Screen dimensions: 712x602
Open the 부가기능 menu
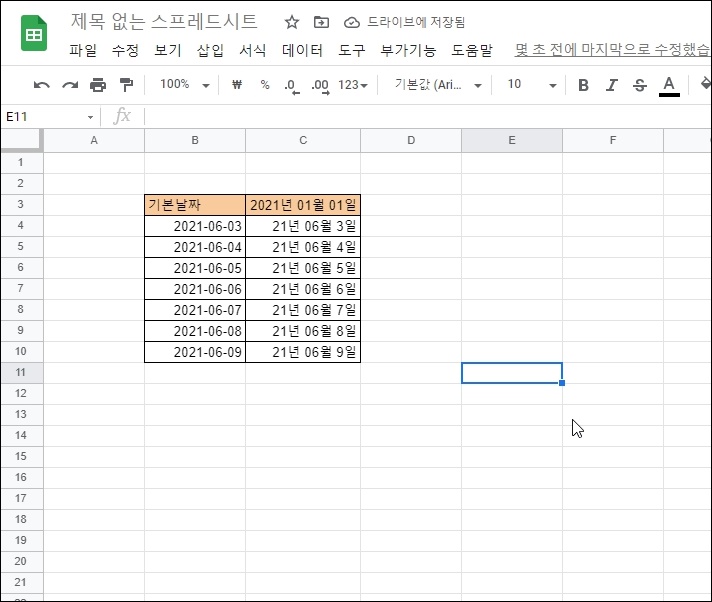coord(408,50)
